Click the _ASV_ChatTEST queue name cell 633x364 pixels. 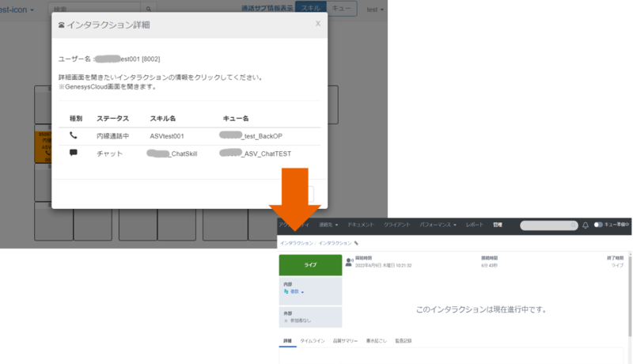(x=255, y=154)
